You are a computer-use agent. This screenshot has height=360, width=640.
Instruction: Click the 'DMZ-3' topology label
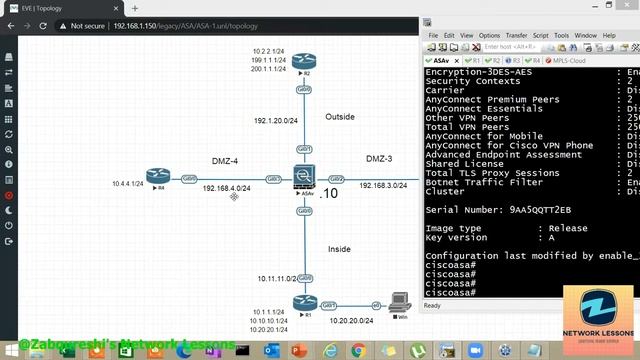pyautogui.click(x=379, y=159)
